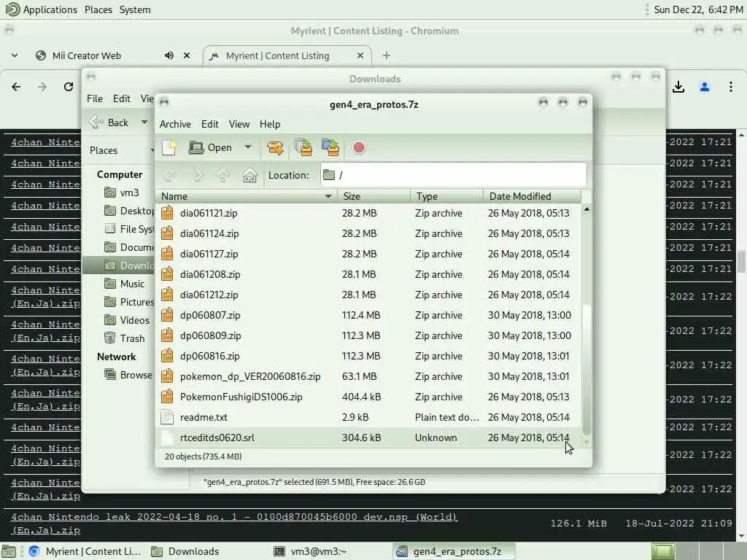
Task: Expand the Open recent archives dropdown arrow
Action: 248,147
